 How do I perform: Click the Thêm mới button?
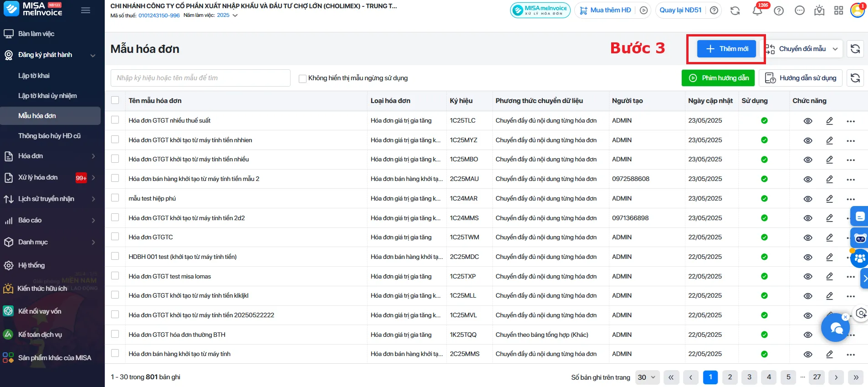coord(726,49)
